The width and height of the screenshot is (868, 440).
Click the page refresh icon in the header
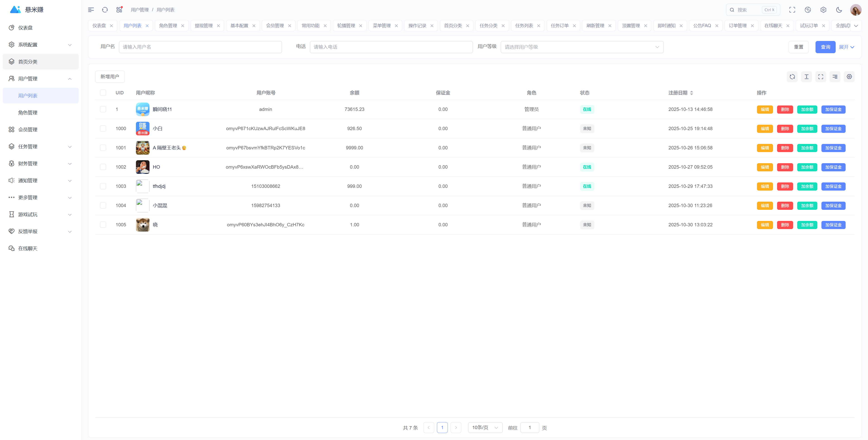(x=105, y=10)
